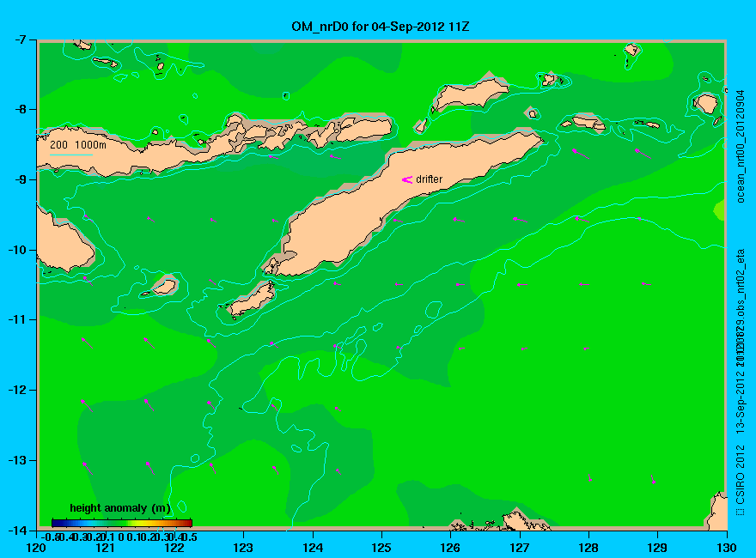756x558 pixels.
Task: Click latitude tick label -13
Action: point(19,460)
